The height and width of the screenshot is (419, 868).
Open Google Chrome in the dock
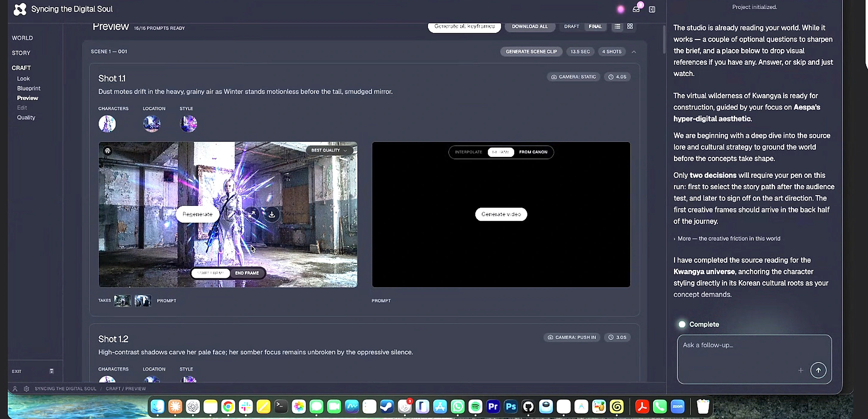[x=228, y=406]
